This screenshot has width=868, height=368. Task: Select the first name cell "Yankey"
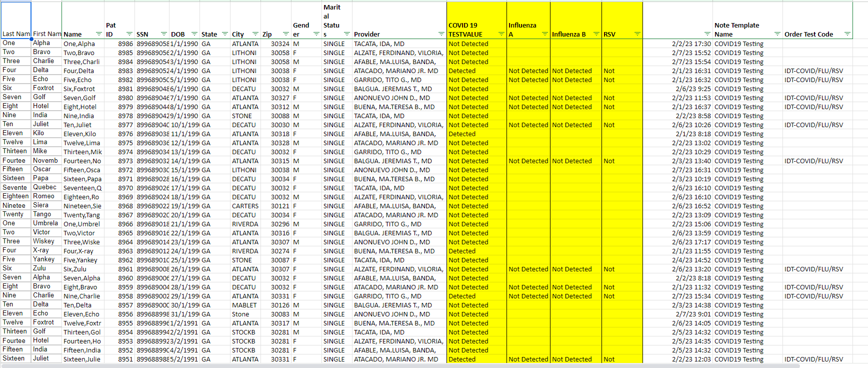[46, 259]
